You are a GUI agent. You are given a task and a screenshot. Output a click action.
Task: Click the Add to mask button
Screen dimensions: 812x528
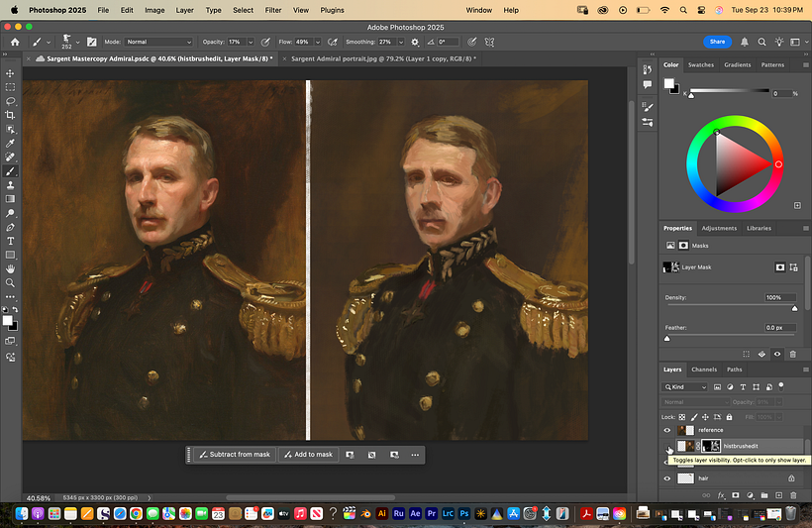[309, 455]
